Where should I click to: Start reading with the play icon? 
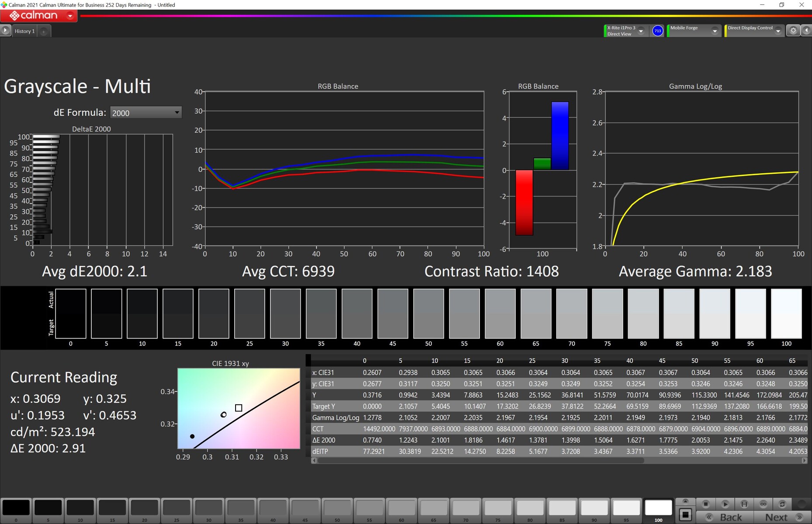point(725,504)
